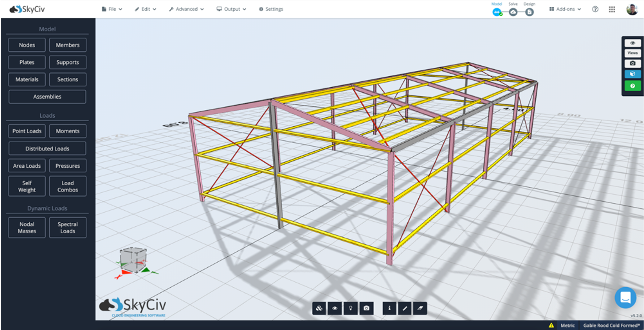Open the Output menu
The width and height of the screenshot is (644, 330).
click(231, 8)
